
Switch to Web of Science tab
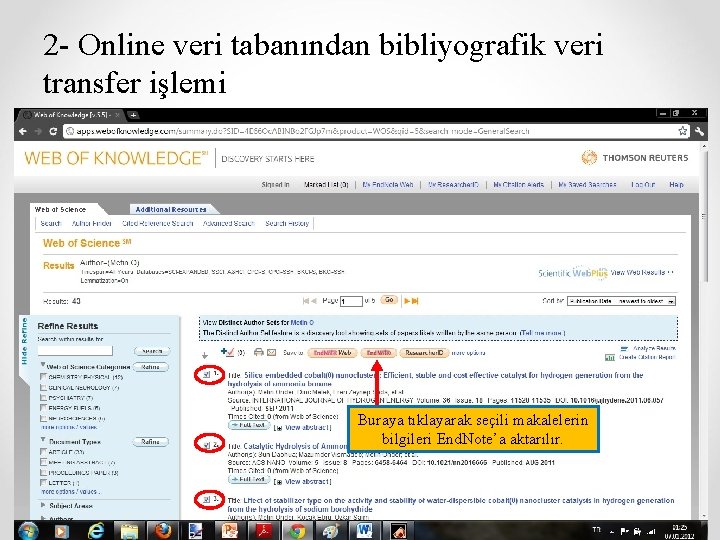(x=60, y=209)
